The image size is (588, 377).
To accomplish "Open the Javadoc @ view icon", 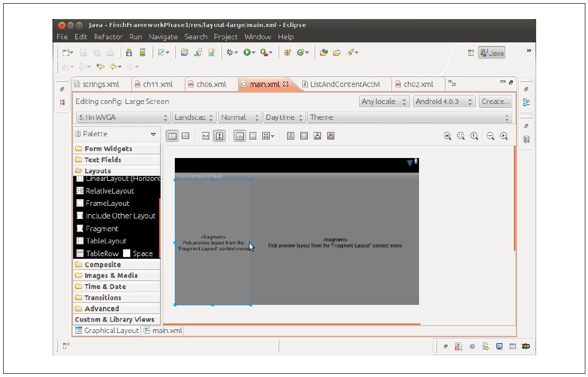I will point(472,347).
